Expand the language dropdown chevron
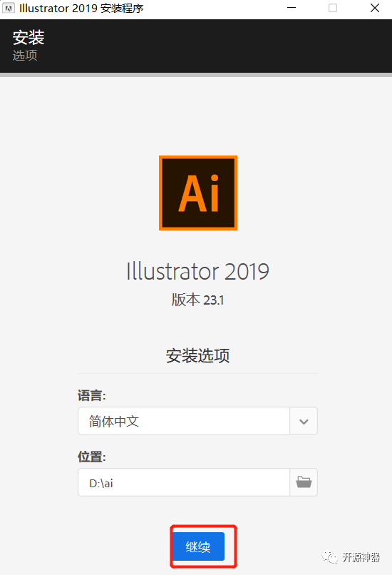Screen dimensions: 392x575 click(x=304, y=422)
